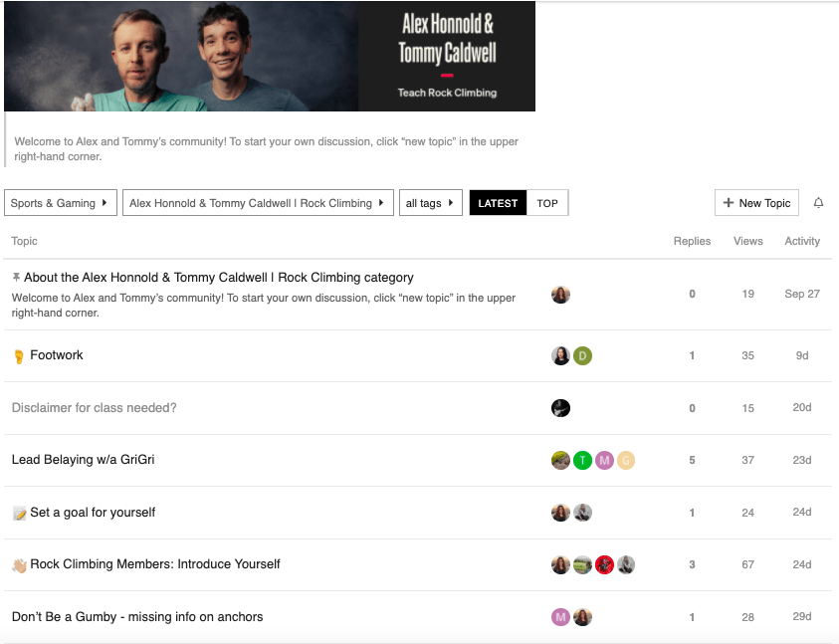
Task: Click the 9d activity on Footwork row
Action: pyautogui.click(x=802, y=355)
